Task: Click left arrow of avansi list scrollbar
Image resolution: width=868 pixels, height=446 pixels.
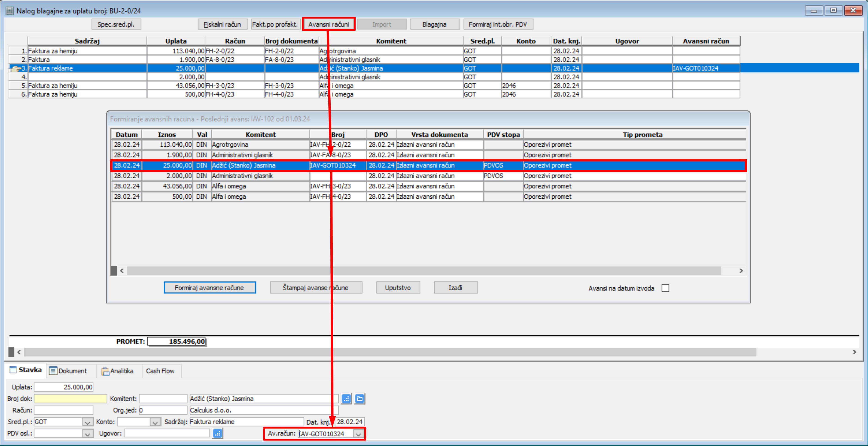Action: (122, 271)
